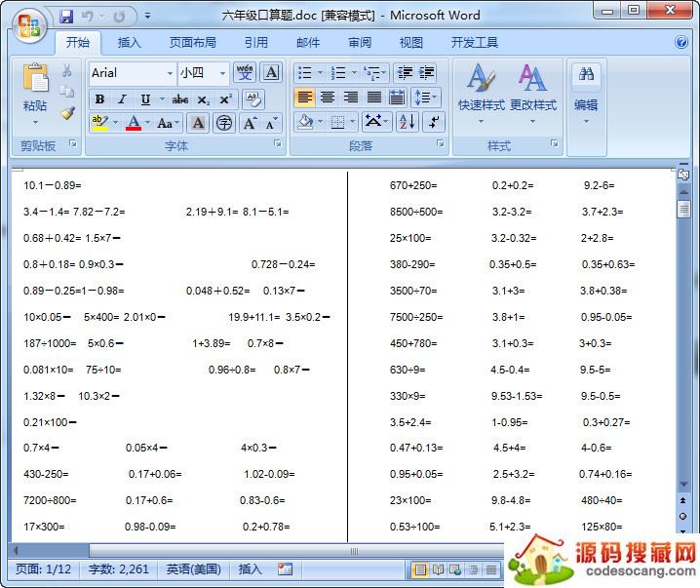This screenshot has width=700, height=588.
Task: Apply the yellow text highlight color
Action: [98, 123]
